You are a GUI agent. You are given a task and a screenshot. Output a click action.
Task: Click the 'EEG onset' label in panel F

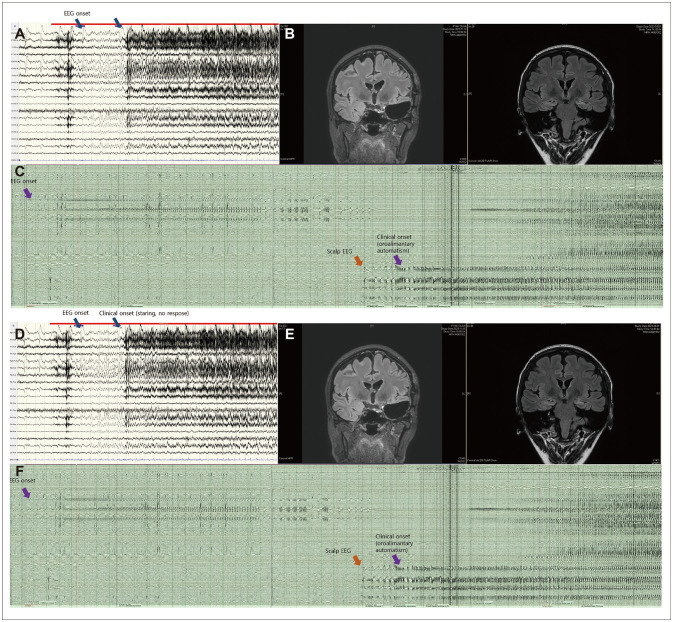click(x=23, y=480)
